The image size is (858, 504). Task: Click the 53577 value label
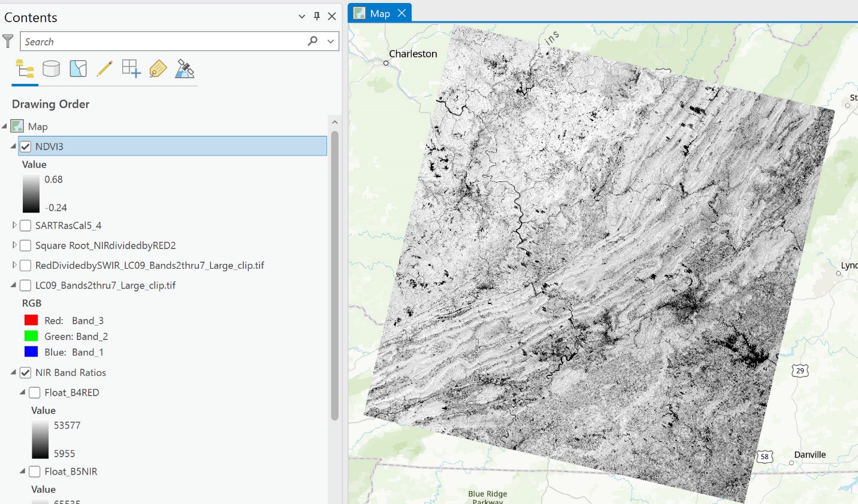67,426
